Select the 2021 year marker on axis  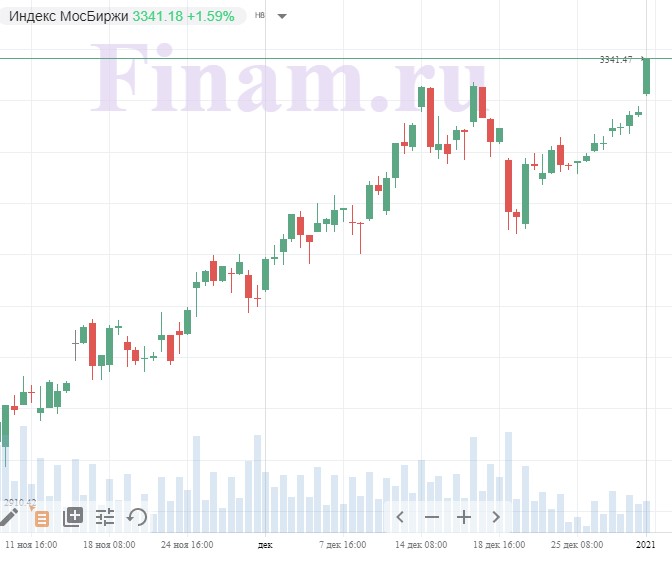coord(646,545)
